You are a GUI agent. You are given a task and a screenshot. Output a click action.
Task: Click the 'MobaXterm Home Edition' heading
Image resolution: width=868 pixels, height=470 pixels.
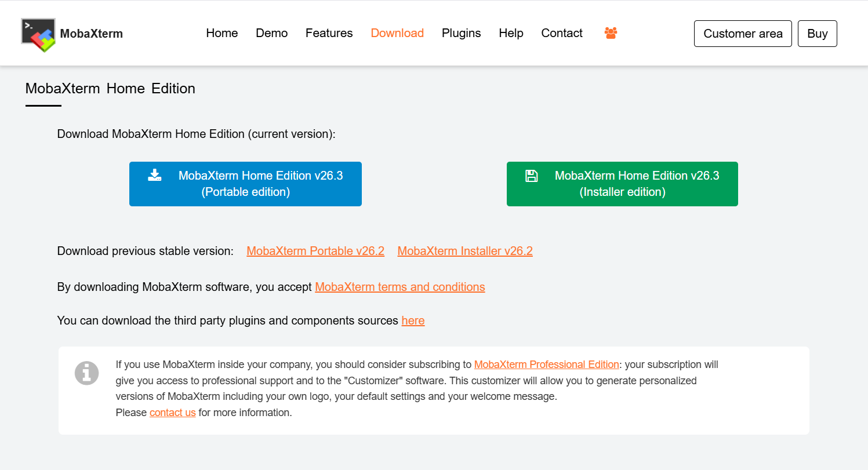[110, 89]
